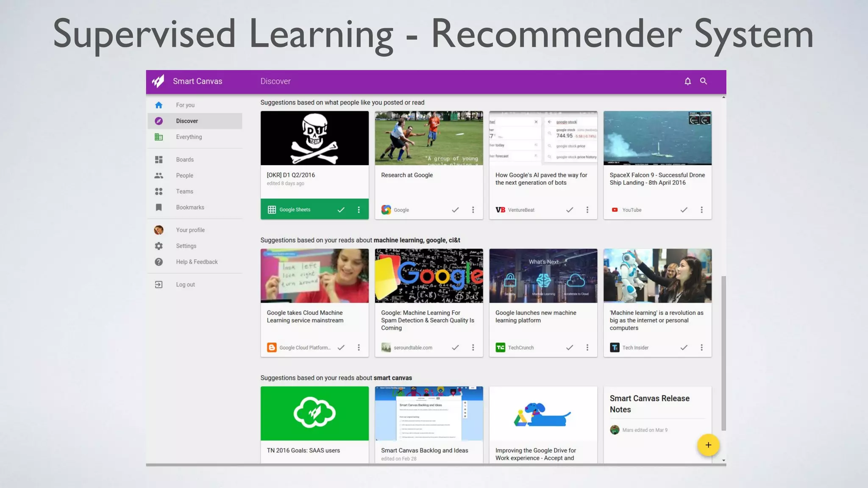Click the Log out exit icon
This screenshot has width=868, height=488.
(159, 285)
